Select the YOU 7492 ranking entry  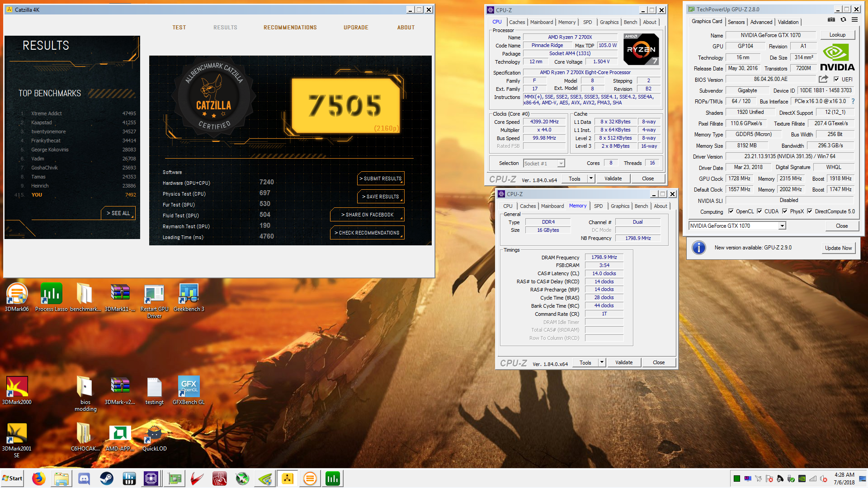coord(75,195)
